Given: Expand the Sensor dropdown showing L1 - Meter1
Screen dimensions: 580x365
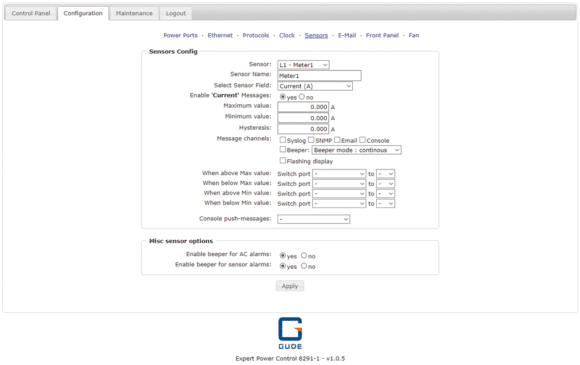Looking at the screenshot, I should point(303,65).
